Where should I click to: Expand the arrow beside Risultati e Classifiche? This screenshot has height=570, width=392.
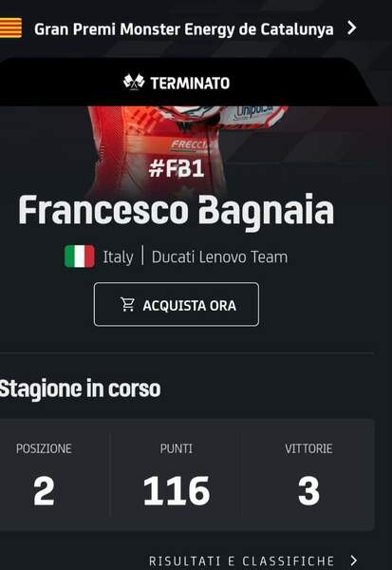tap(353, 560)
